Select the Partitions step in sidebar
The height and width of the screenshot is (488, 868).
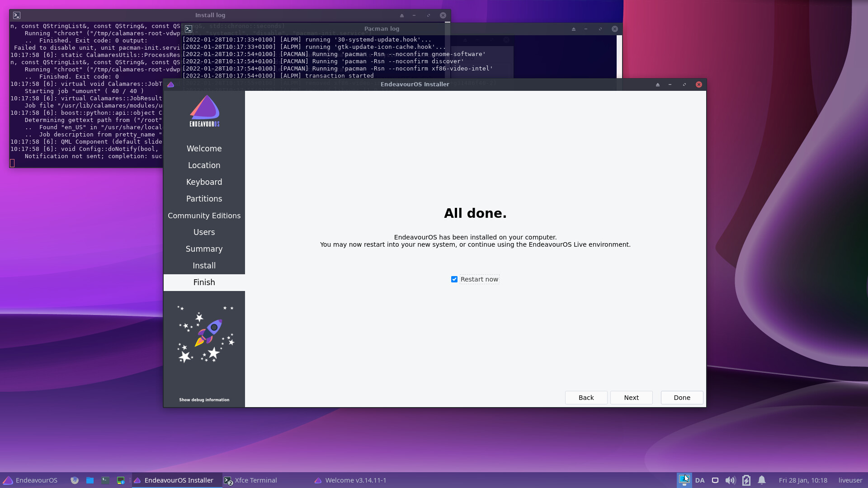coord(204,199)
